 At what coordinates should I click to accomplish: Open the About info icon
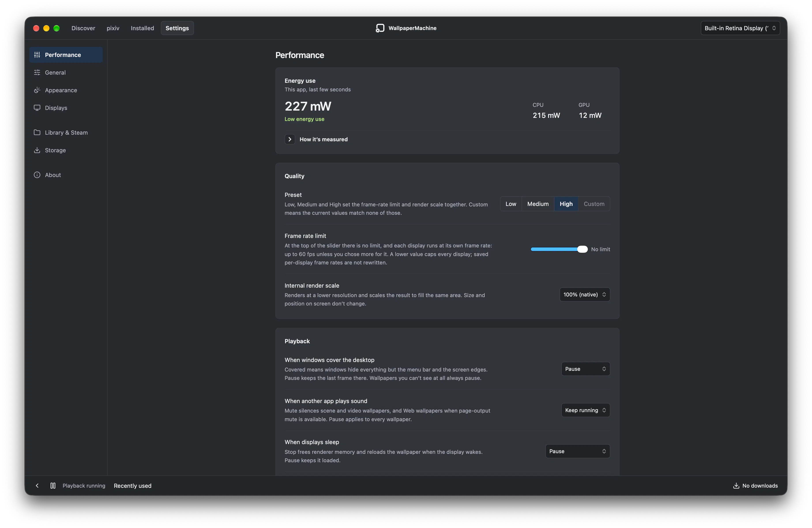[x=37, y=175]
